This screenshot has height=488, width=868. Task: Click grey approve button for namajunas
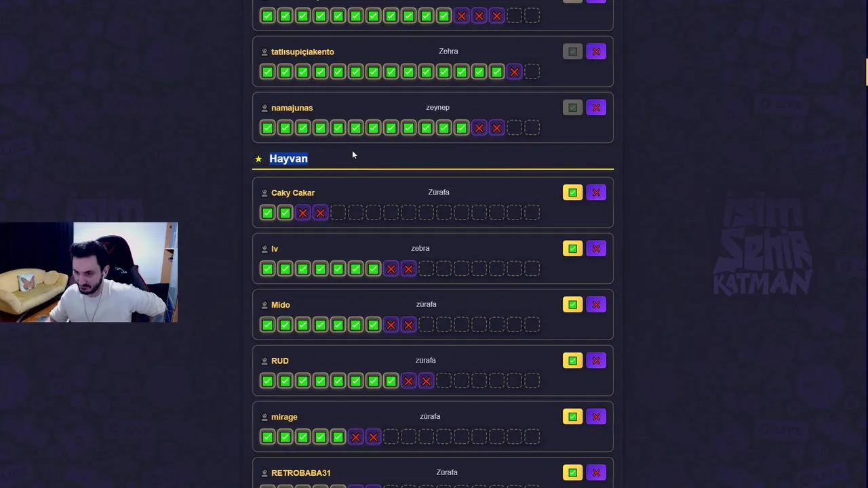572,108
